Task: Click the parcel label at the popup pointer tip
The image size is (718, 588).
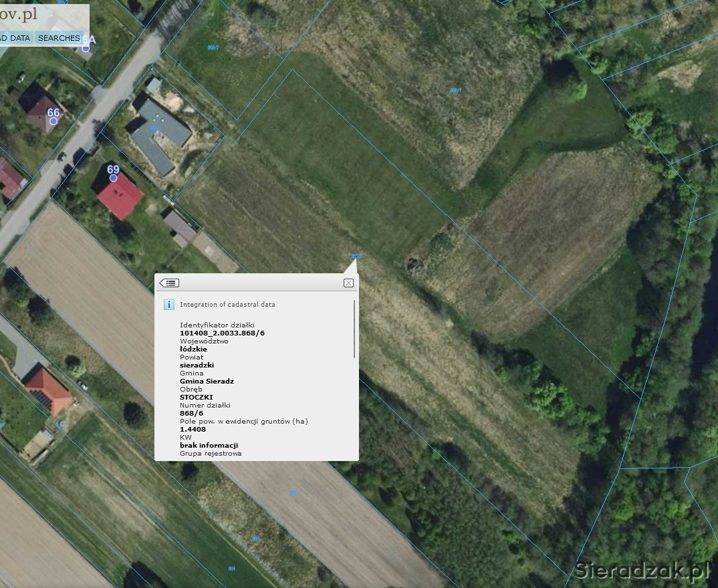Action: pos(357,256)
